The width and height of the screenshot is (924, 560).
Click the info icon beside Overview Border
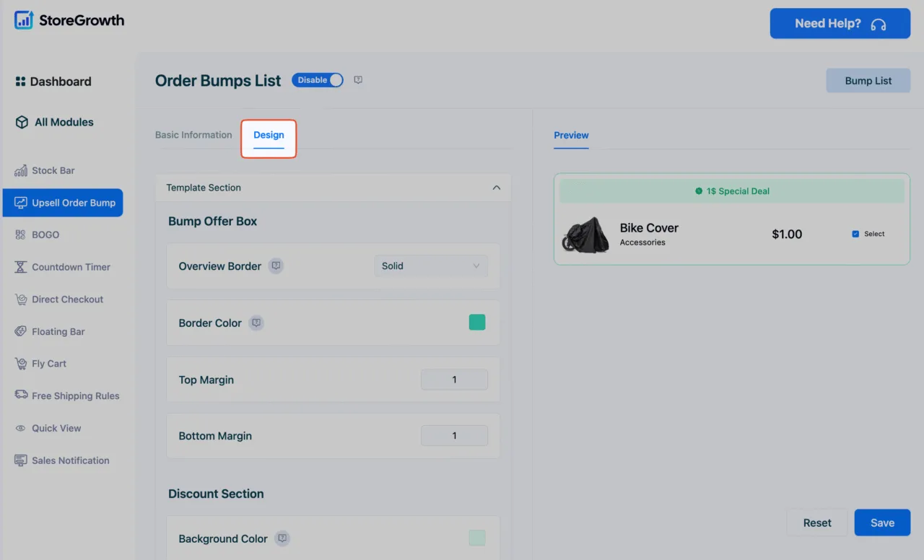tap(276, 266)
